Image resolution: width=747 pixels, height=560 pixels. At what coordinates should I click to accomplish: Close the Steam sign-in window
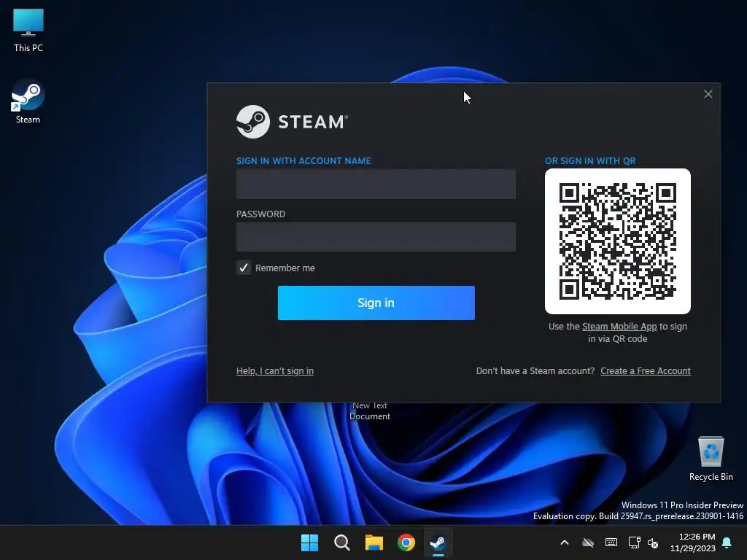tap(708, 94)
